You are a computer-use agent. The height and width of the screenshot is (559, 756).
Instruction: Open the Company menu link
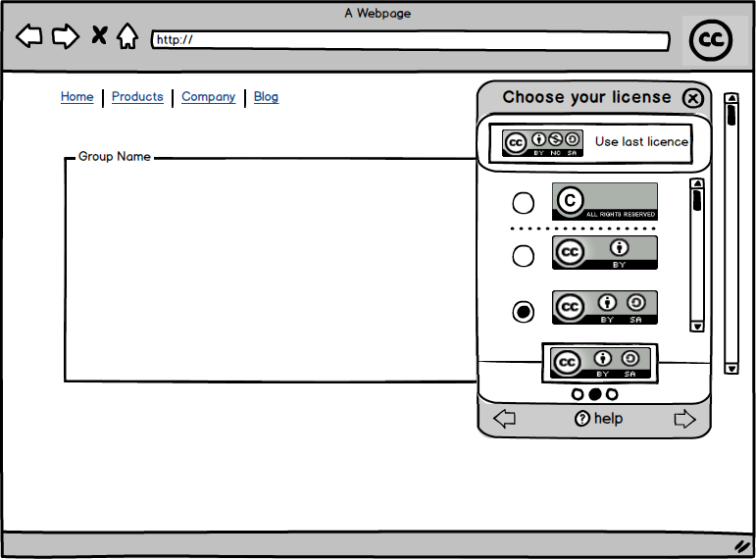pos(208,97)
